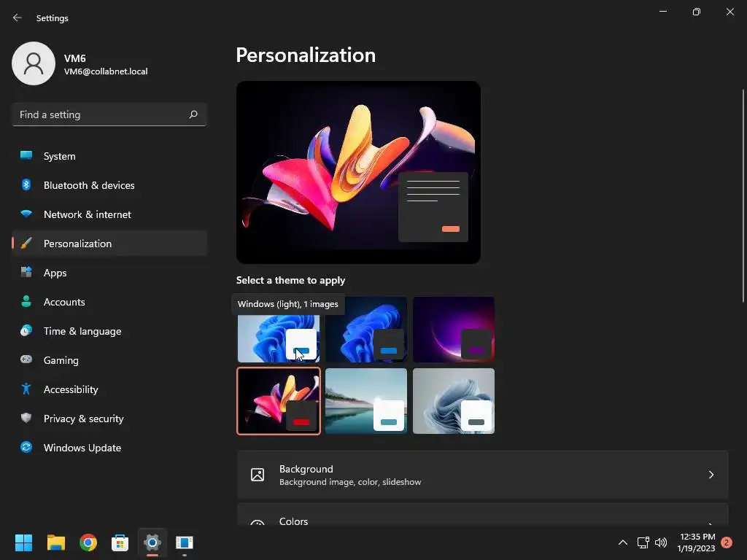Click the Background picture icon
747x560 pixels.
[x=258, y=475]
